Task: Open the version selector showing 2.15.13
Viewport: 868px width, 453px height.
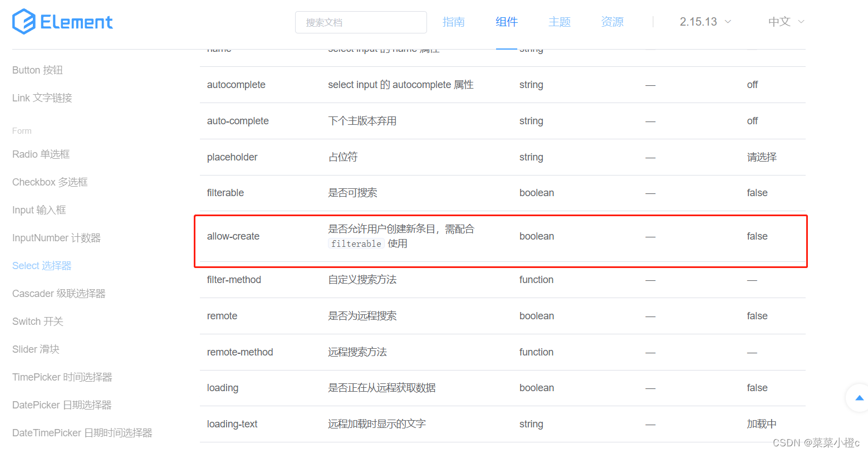Action: (x=699, y=22)
